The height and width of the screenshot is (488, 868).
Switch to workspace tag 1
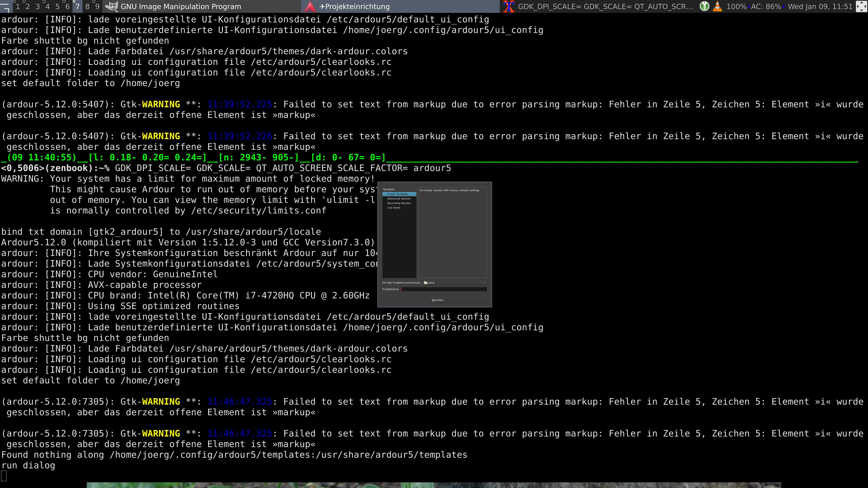[x=18, y=6]
